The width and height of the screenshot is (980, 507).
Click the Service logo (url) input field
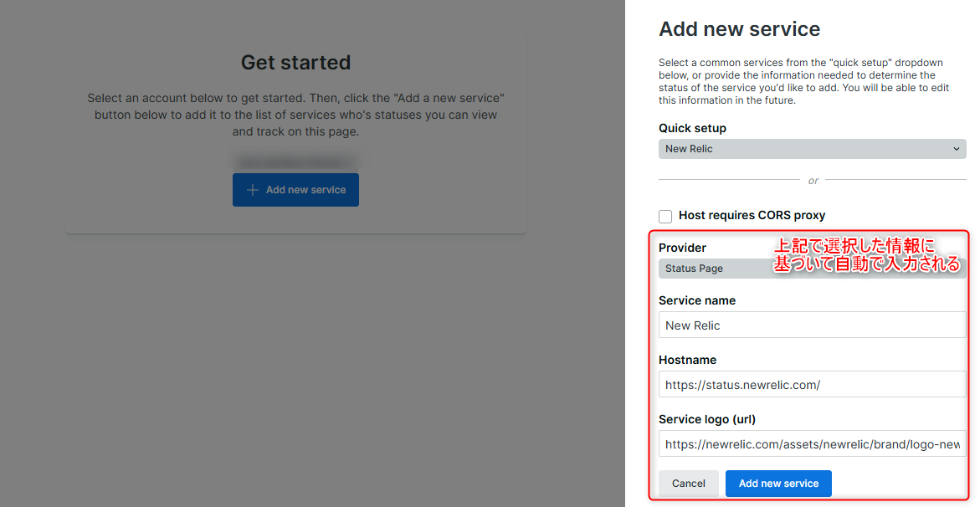pyautogui.click(x=812, y=444)
